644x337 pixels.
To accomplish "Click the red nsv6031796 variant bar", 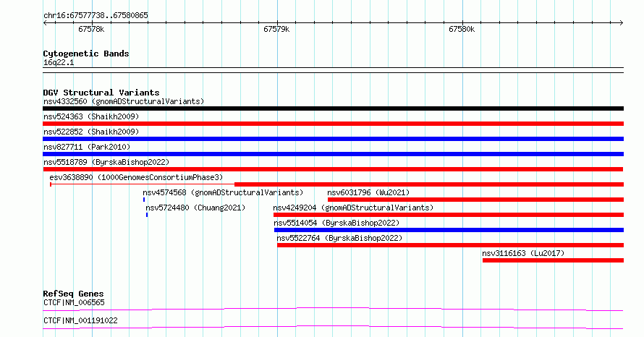I will tap(475, 200).
